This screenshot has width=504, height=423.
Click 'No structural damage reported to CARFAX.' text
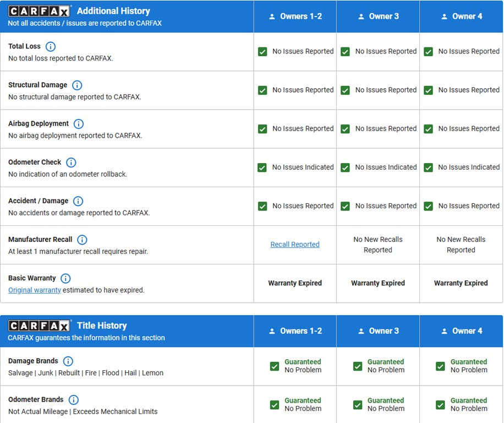click(x=75, y=97)
